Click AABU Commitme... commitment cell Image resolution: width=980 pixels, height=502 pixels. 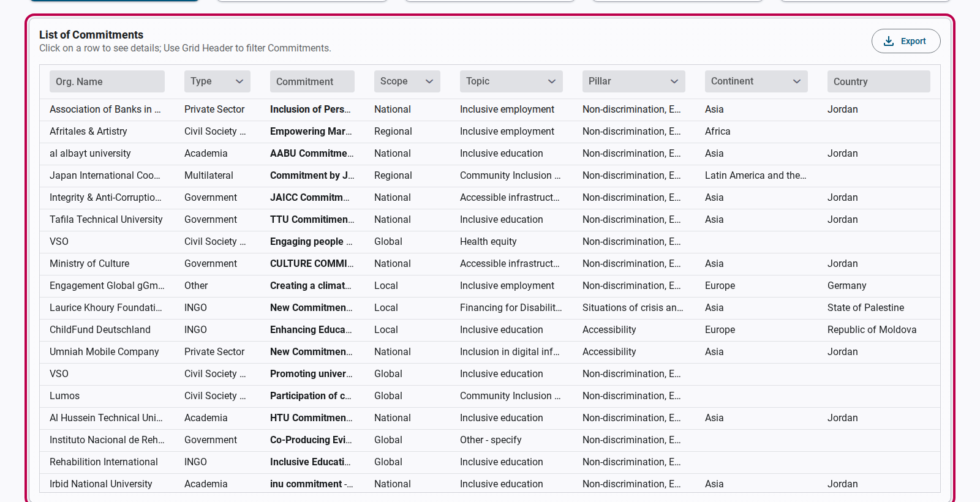(312, 154)
